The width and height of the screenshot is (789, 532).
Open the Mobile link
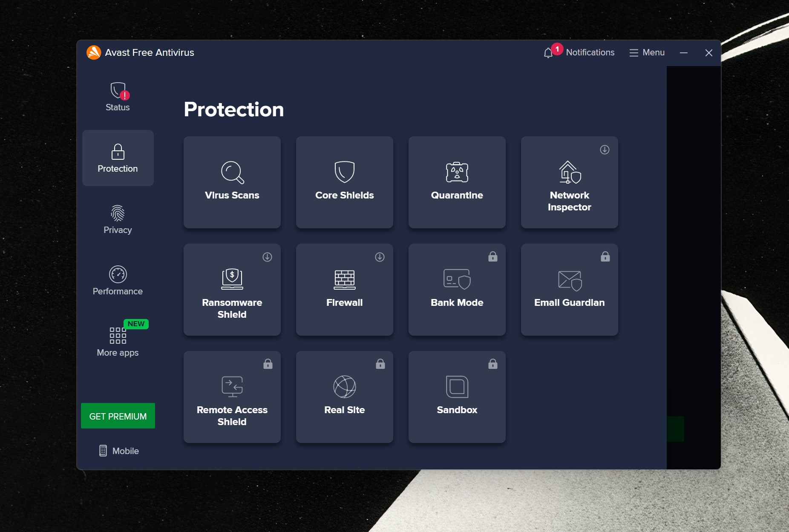tap(119, 451)
